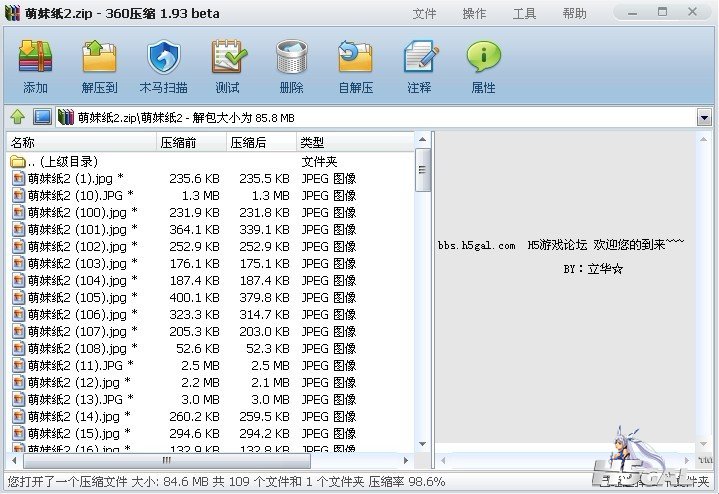The image size is (719, 494).
Task: Click the view mode icon beside the up arrow
Action: pos(42,118)
